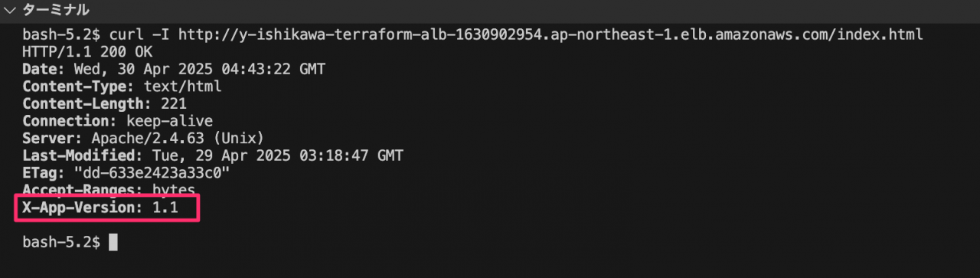Click the X-App-Version value 1.1
The width and height of the screenshot is (980, 278).
pyautogui.click(x=165, y=208)
